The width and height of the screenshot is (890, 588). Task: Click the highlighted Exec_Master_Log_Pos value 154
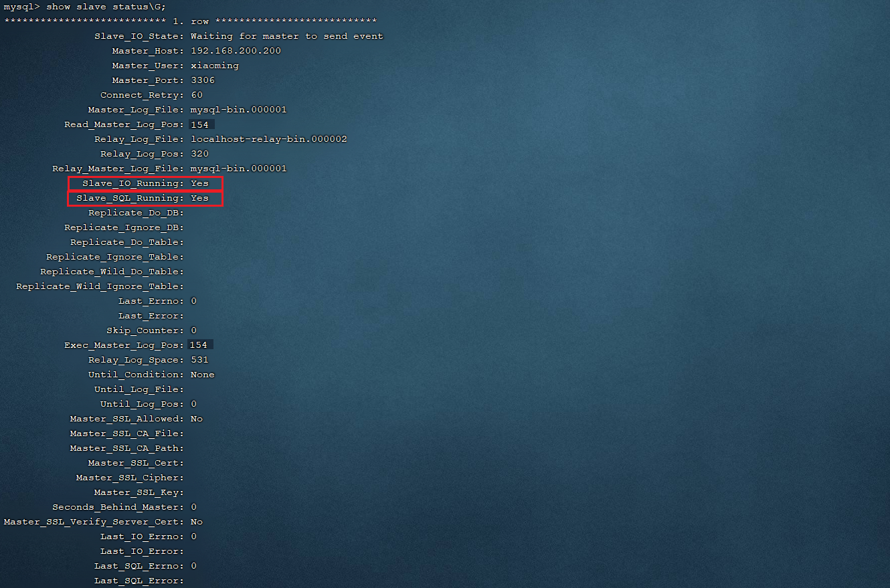[199, 345]
